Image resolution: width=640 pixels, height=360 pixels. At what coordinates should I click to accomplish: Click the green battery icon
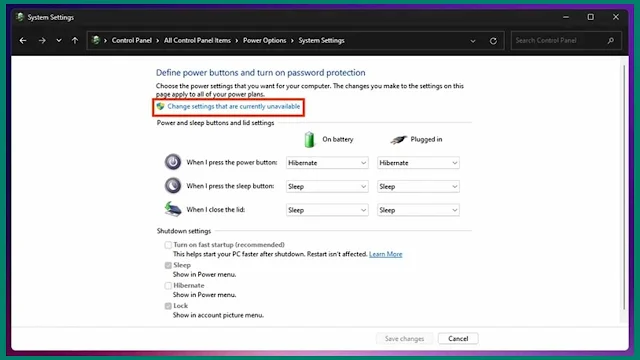click(x=309, y=140)
